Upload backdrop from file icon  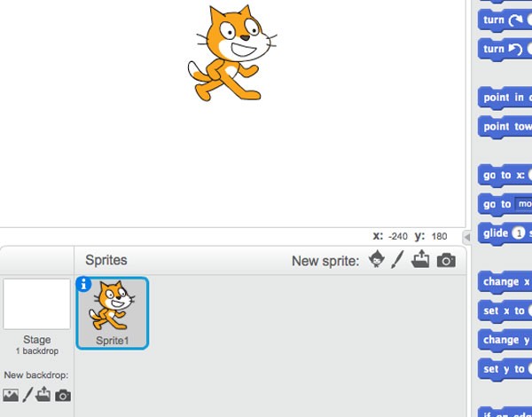(x=43, y=395)
